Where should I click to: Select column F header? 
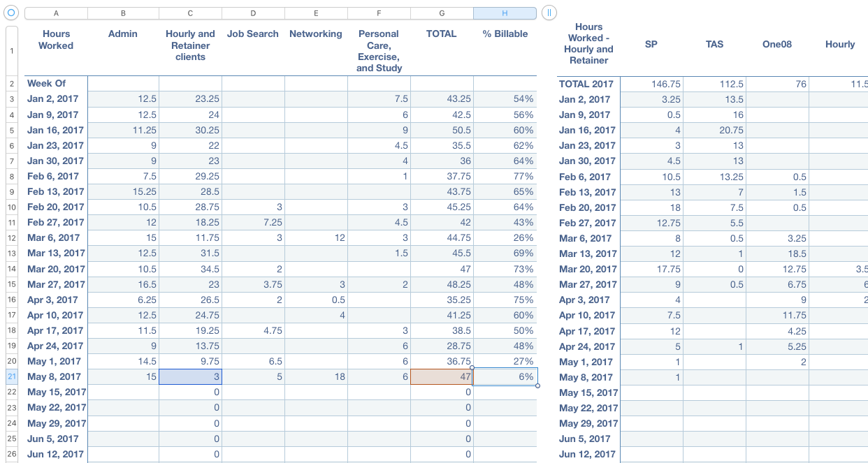pyautogui.click(x=379, y=13)
